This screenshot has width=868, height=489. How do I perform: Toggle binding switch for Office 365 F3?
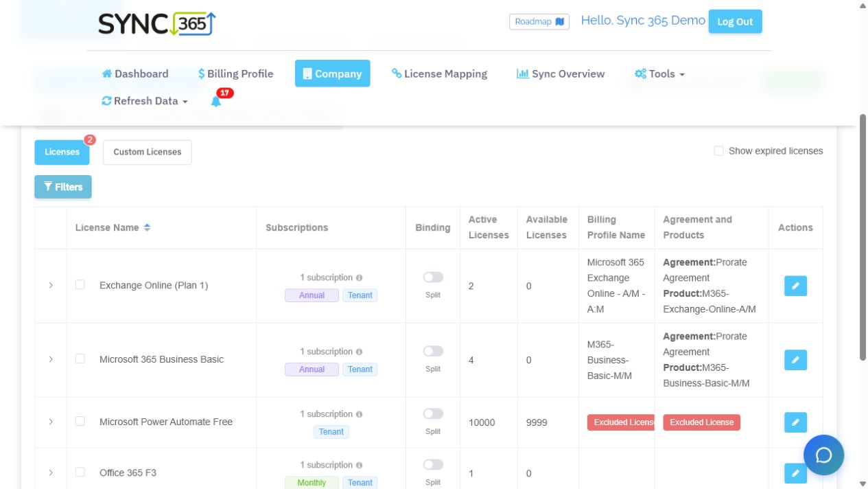433,464
